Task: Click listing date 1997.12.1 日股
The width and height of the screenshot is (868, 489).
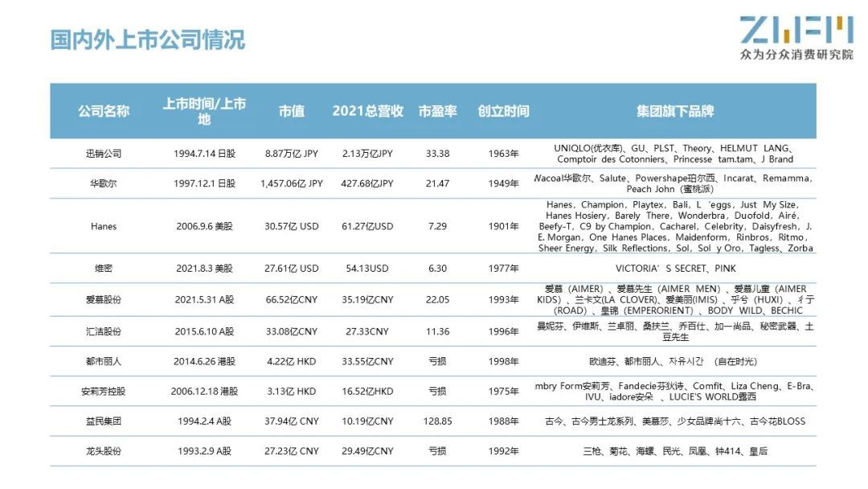Action: (x=204, y=183)
